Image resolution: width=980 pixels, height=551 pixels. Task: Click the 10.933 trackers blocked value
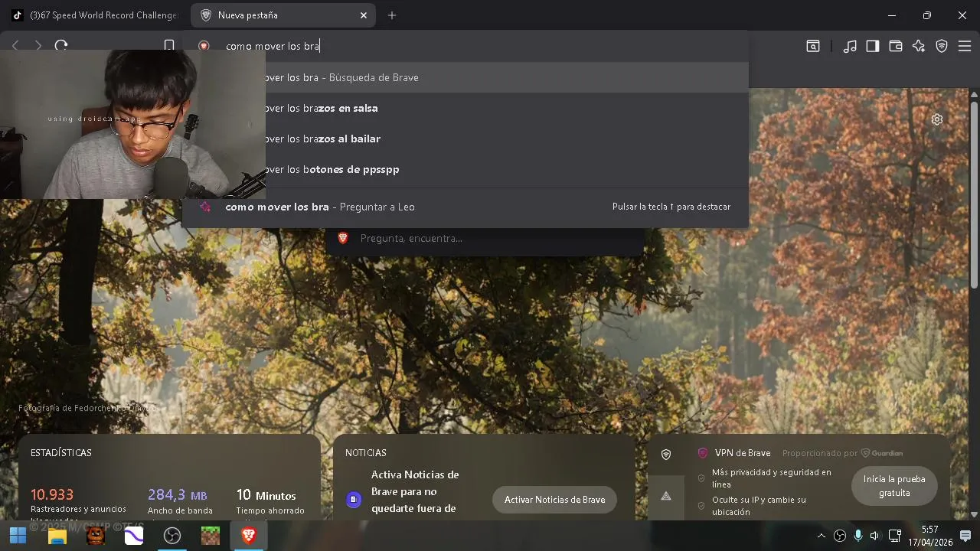52,494
